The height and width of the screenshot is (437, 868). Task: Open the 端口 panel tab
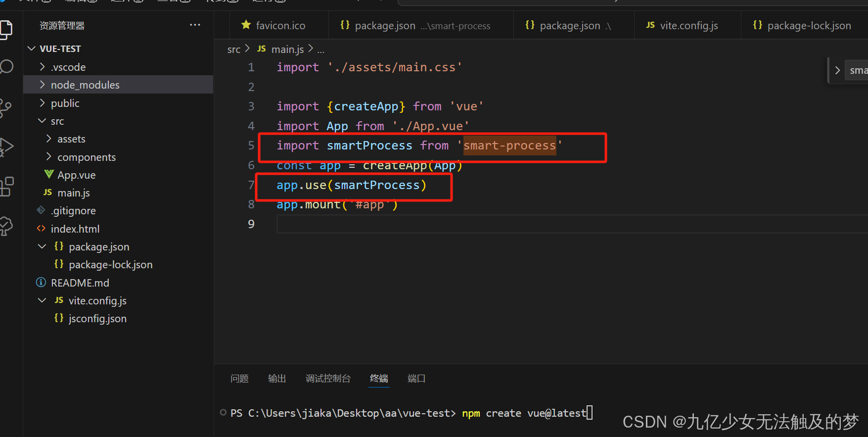(x=416, y=378)
